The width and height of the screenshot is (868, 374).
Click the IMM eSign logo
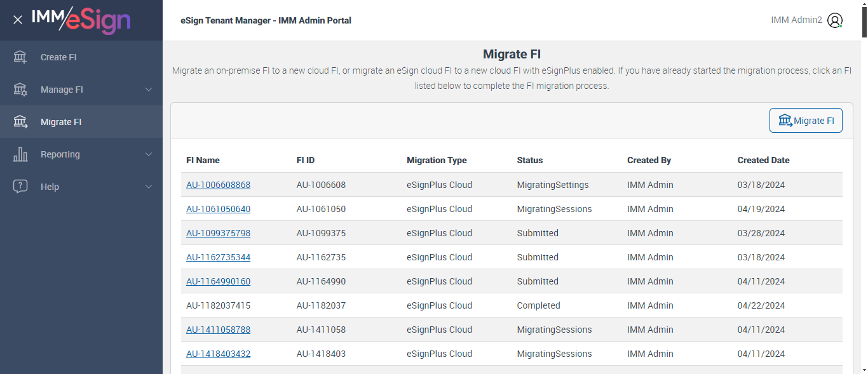pyautogui.click(x=81, y=20)
